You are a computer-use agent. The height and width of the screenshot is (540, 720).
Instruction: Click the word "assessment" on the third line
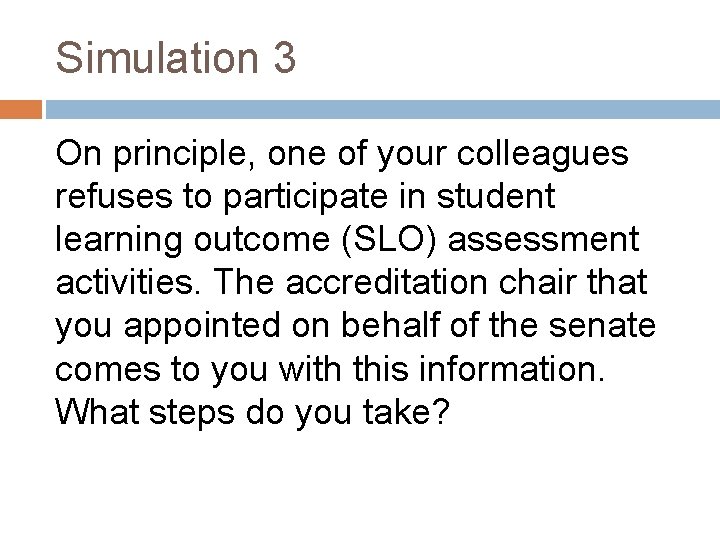tap(543, 240)
